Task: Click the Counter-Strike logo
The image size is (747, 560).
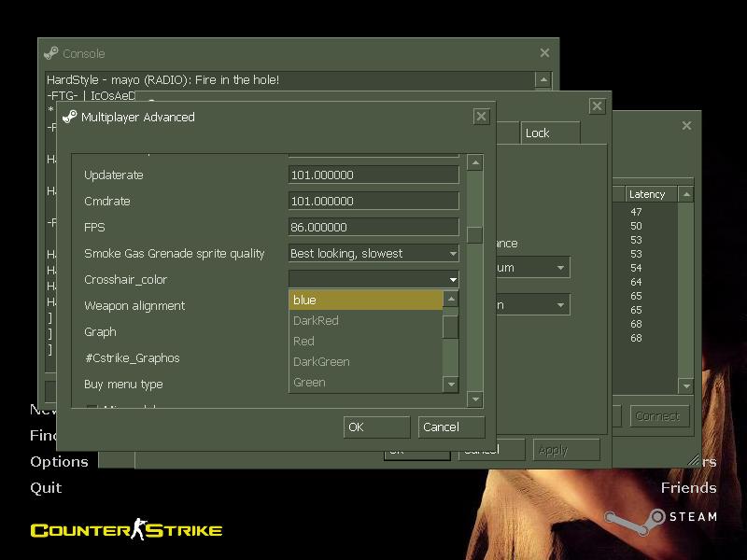Action: coord(126,529)
